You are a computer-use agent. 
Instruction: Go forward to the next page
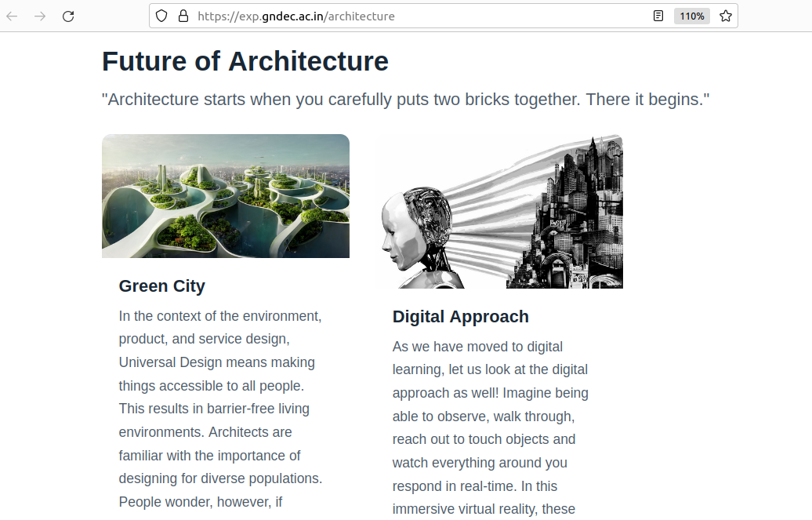point(40,16)
